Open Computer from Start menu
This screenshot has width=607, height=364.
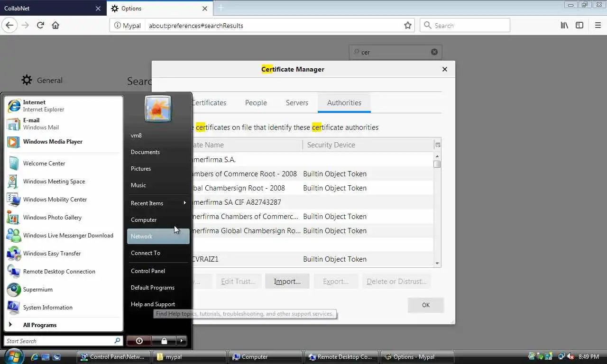point(158,219)
